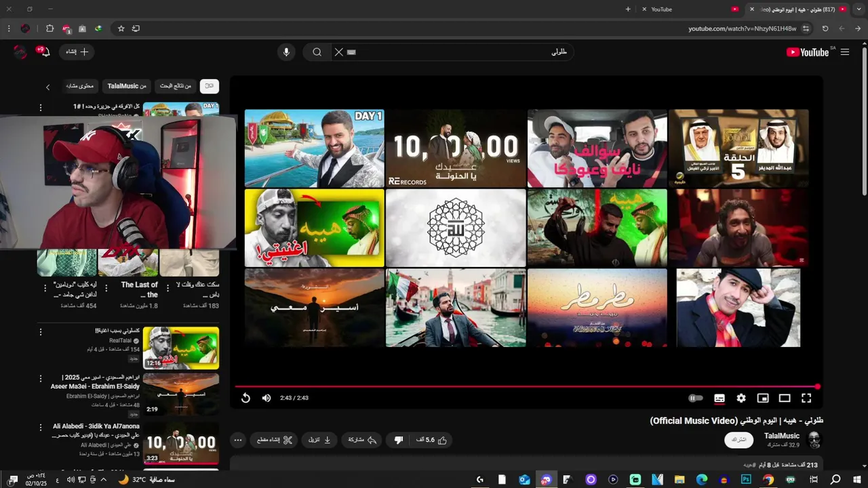
Task: Open the 10,000,000 views end-screen video
Action: (456, 148)
